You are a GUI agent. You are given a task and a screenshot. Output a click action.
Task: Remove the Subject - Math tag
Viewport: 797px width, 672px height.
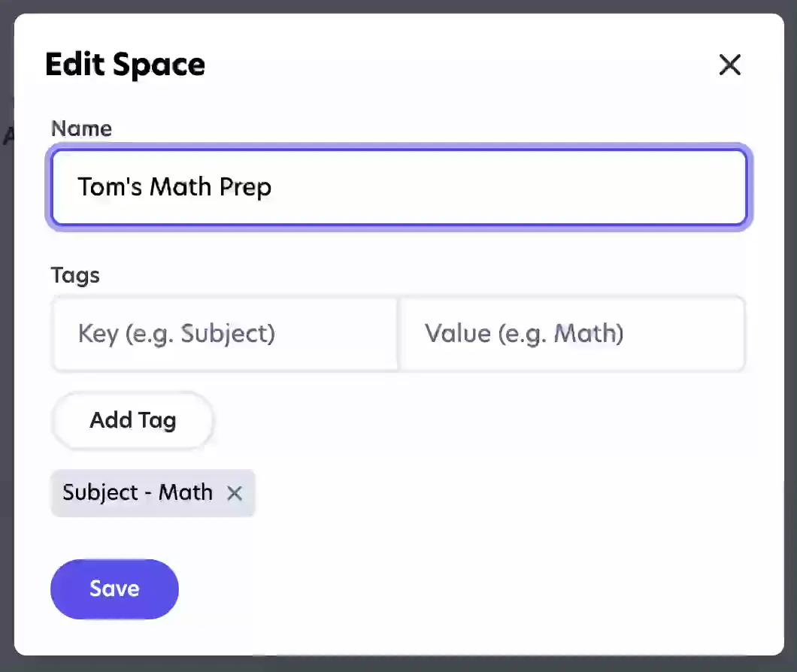(x=235, y=493)
